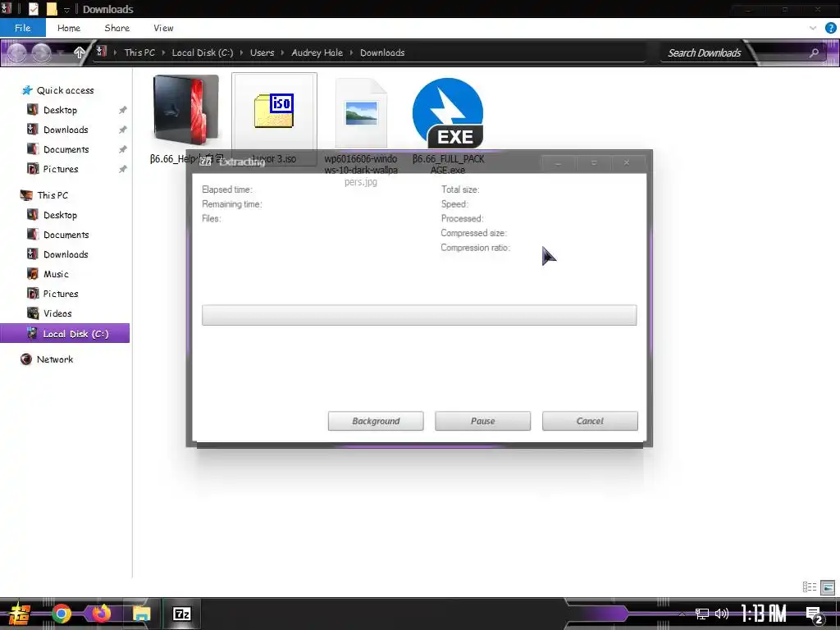Image resolution: width=840 pixels, height=630 pixels.
Task: Switch to details view layout icon
Action: pos(810,587)
